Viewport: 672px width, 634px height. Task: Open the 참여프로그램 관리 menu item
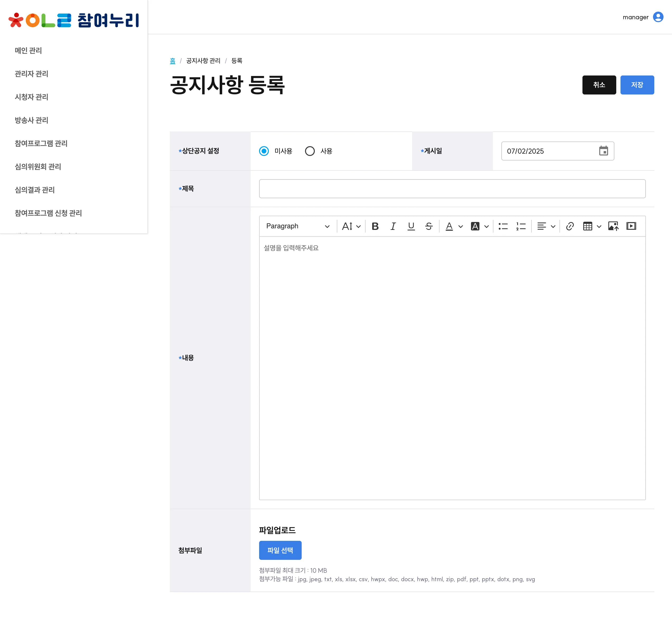(41, 144)
